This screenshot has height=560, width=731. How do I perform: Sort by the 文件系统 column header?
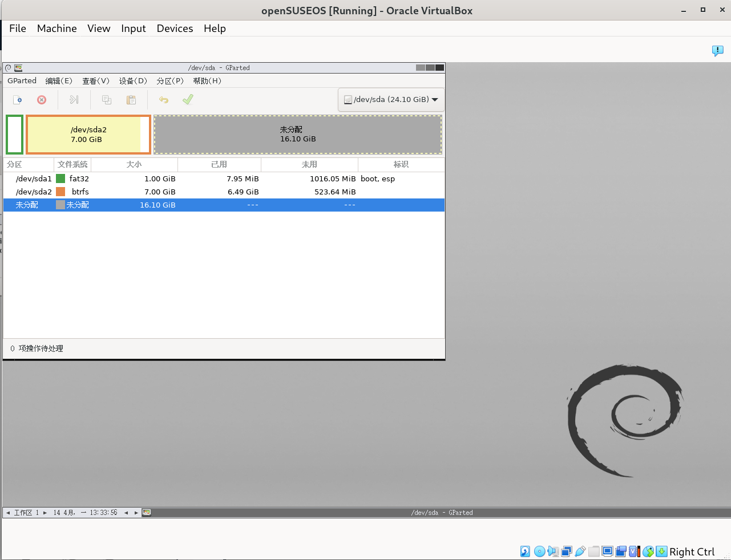click(x=72, y=164)
